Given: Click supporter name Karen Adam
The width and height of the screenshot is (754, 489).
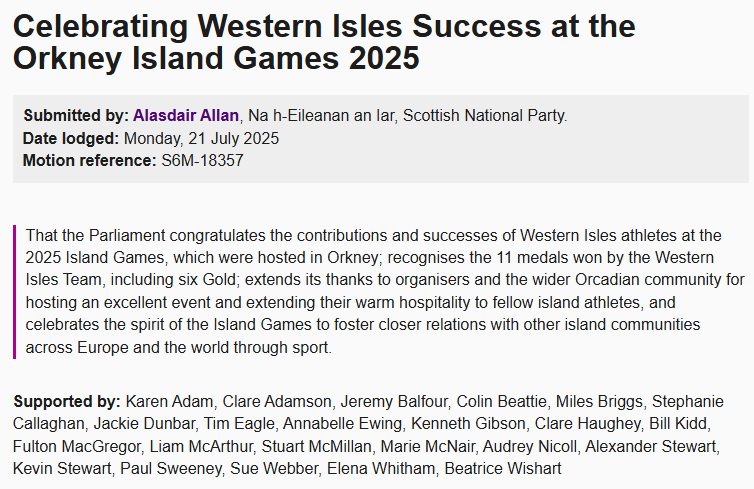Looking at the screenshot, I should coord(169,401).
